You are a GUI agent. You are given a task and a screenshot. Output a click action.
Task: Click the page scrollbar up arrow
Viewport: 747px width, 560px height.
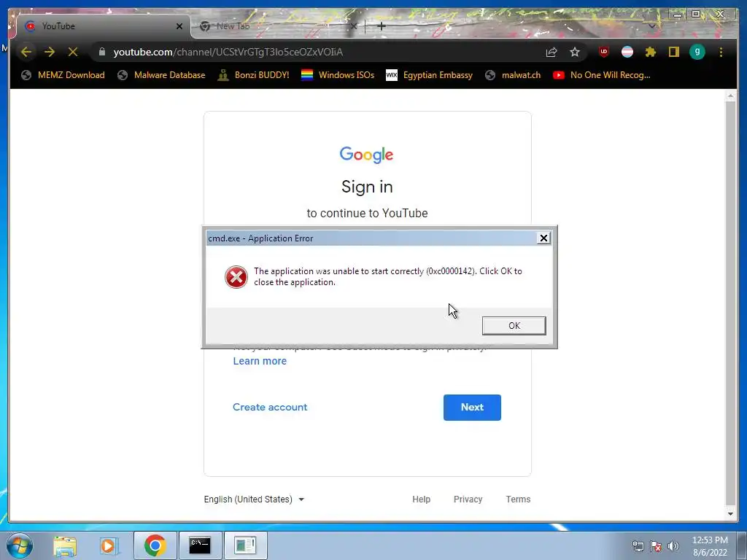pos(730,97)
